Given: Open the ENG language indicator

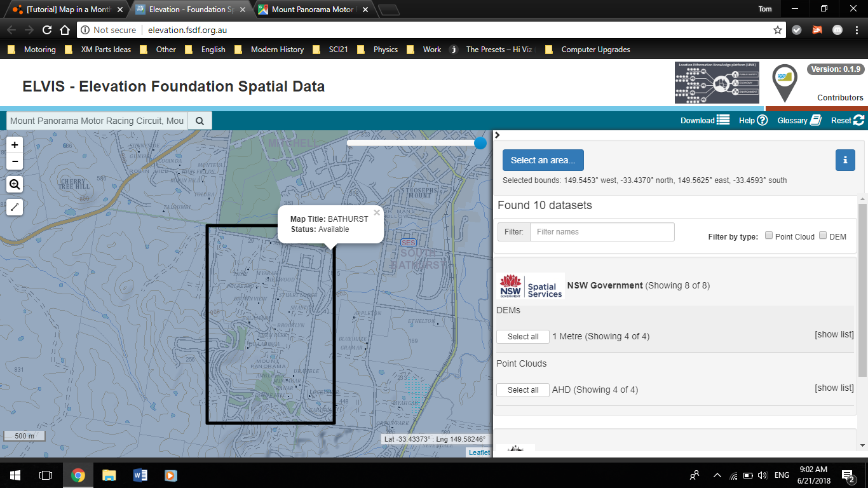Looking at the screenshot, I should 782,475.
